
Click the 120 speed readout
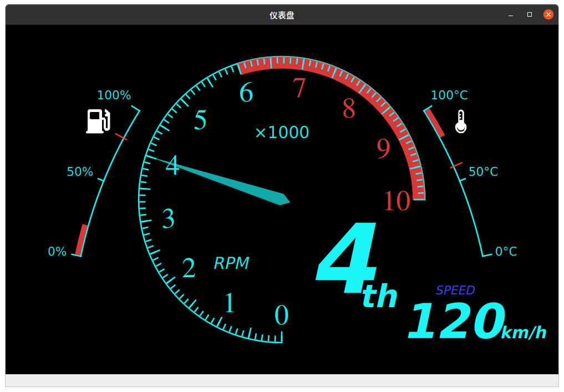[x=456, y=321]
